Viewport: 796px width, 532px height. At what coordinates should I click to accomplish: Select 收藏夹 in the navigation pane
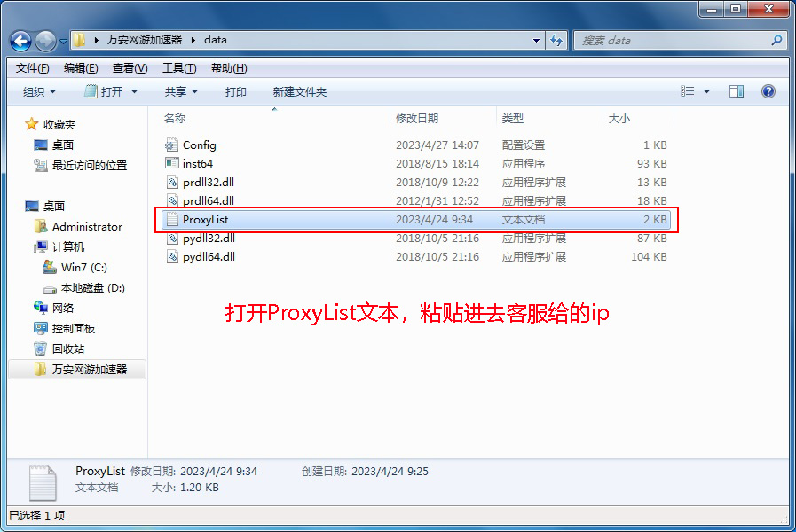tap(59, 124)
